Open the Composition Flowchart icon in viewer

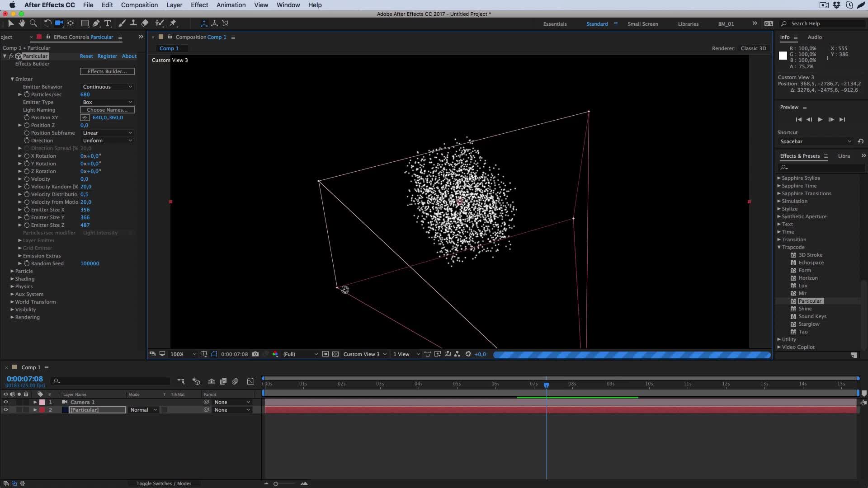pyautogui.click(x=458, y=354)
